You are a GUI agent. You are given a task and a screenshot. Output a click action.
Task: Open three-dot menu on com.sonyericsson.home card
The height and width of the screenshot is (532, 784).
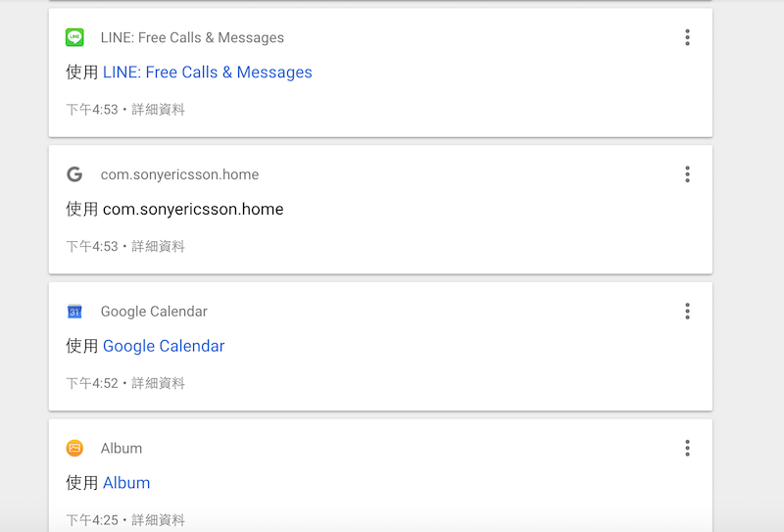pos(688,174)
